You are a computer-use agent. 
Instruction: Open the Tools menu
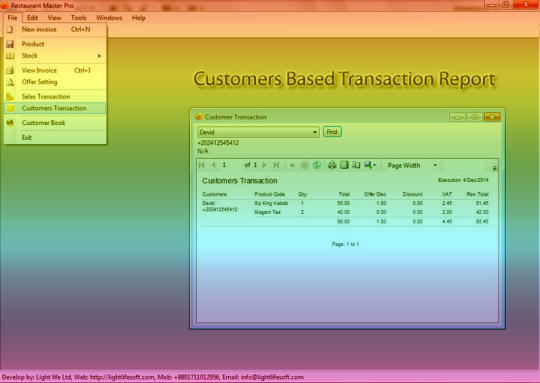pyautogui.click(x=79, y=18)
